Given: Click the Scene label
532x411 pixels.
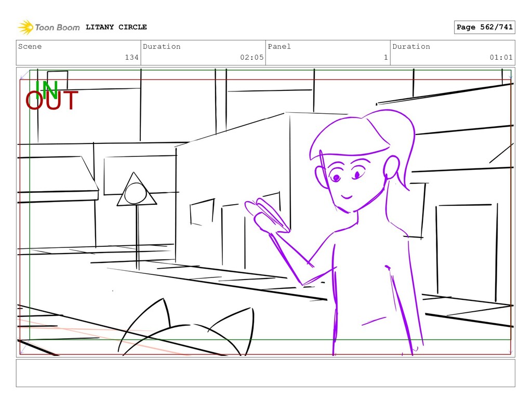Looking at the screenshot, I should point(30,46).
